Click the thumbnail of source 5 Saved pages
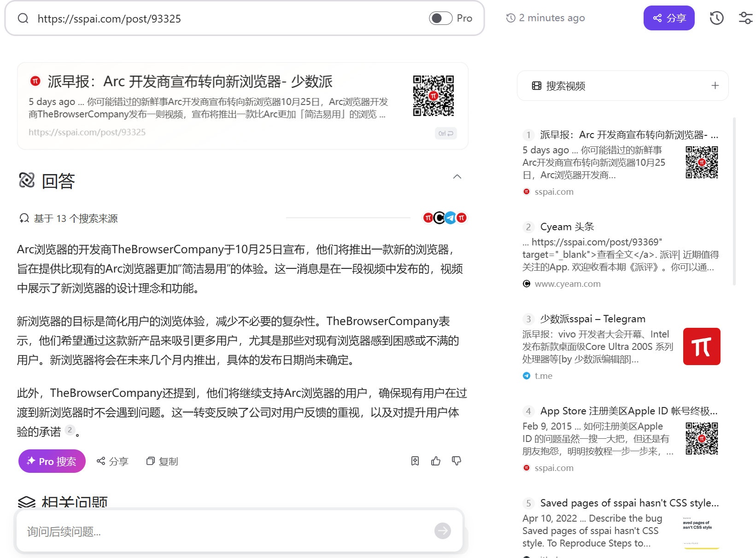 click(x=701, y=530)
